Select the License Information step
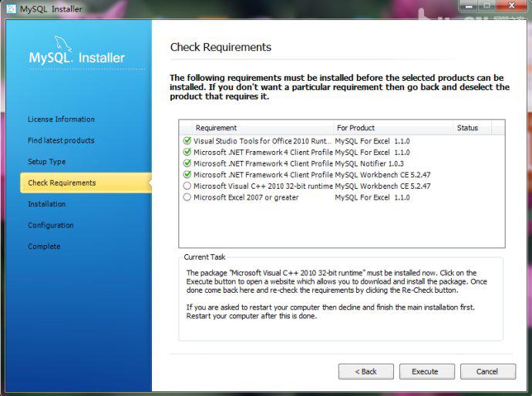The width and height of the screenshot is (532, 396). (x=62, y=119)
